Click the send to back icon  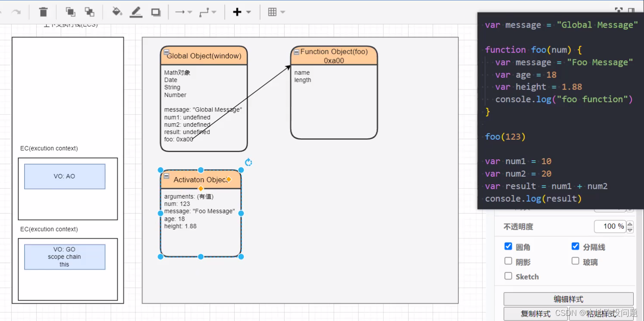(89, 12)
